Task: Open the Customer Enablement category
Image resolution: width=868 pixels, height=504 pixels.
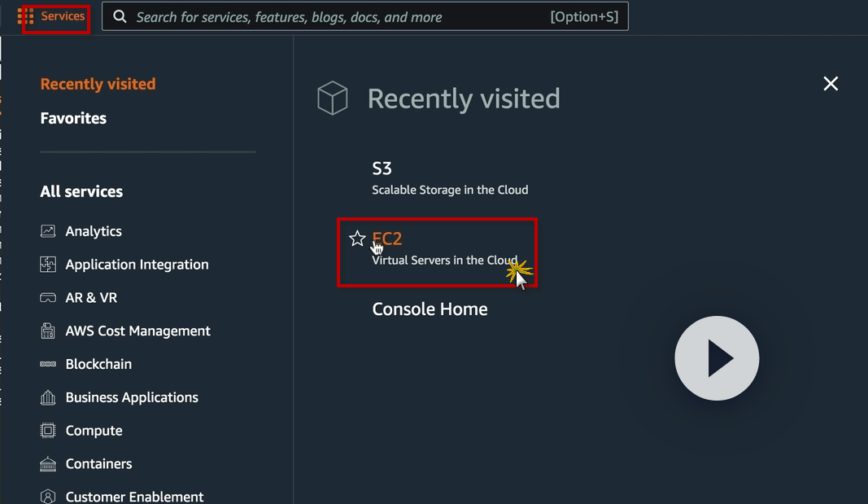Action: 134,497
